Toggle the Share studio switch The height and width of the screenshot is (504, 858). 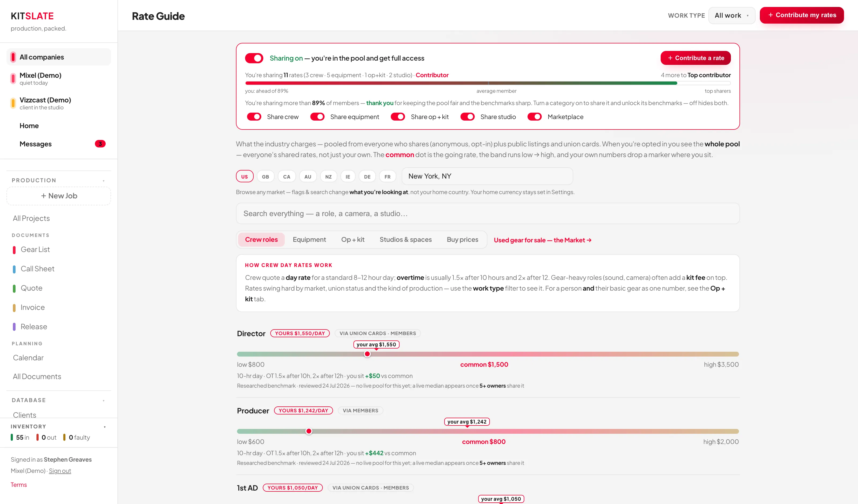[x=467, y=117]
